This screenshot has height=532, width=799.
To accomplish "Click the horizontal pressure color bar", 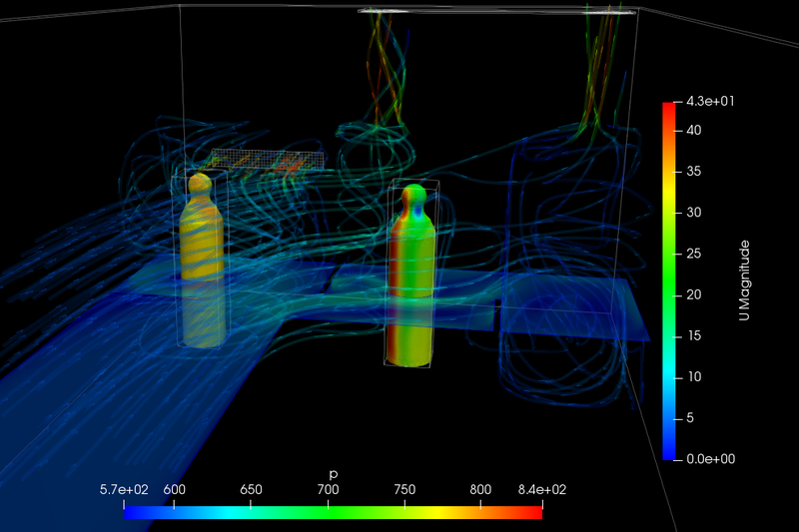I will click(x=334, y=513).
